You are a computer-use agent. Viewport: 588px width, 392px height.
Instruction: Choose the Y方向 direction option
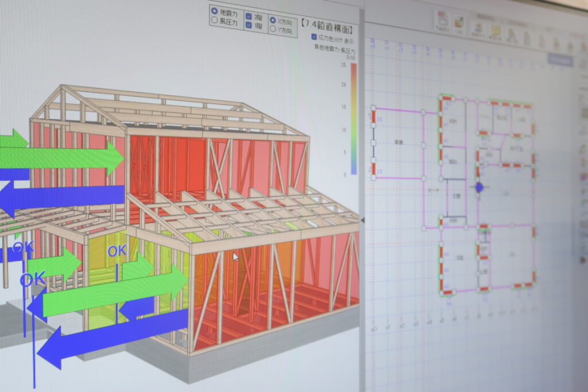(x=273, y=28)
